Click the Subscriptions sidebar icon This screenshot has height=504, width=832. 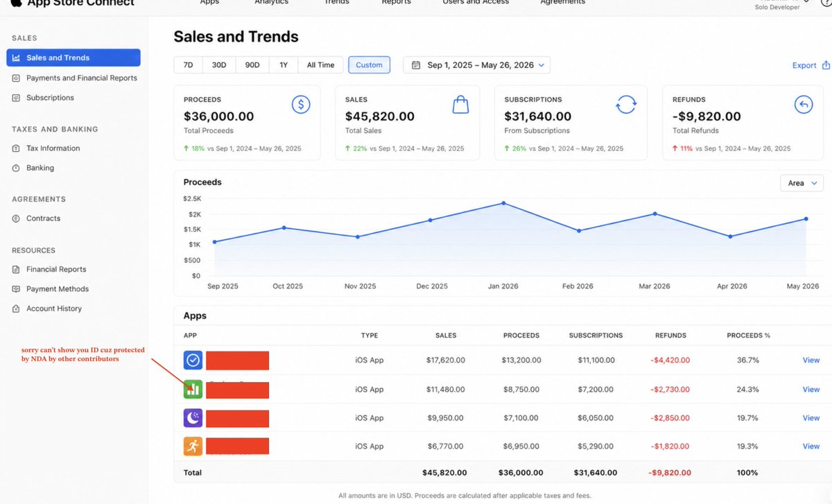pos(16,98)
